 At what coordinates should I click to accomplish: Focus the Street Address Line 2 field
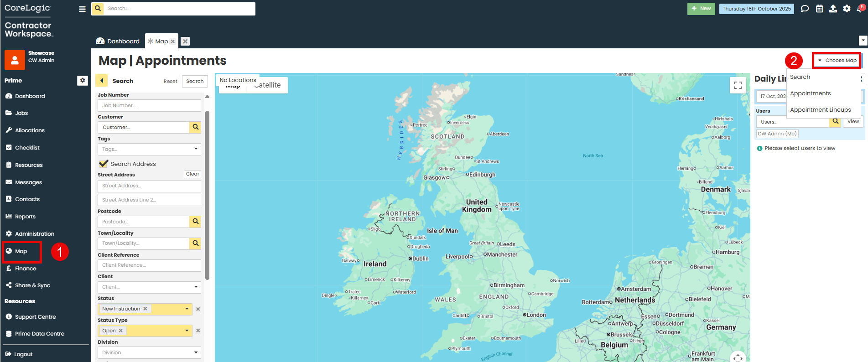click(x=149, y=200)
